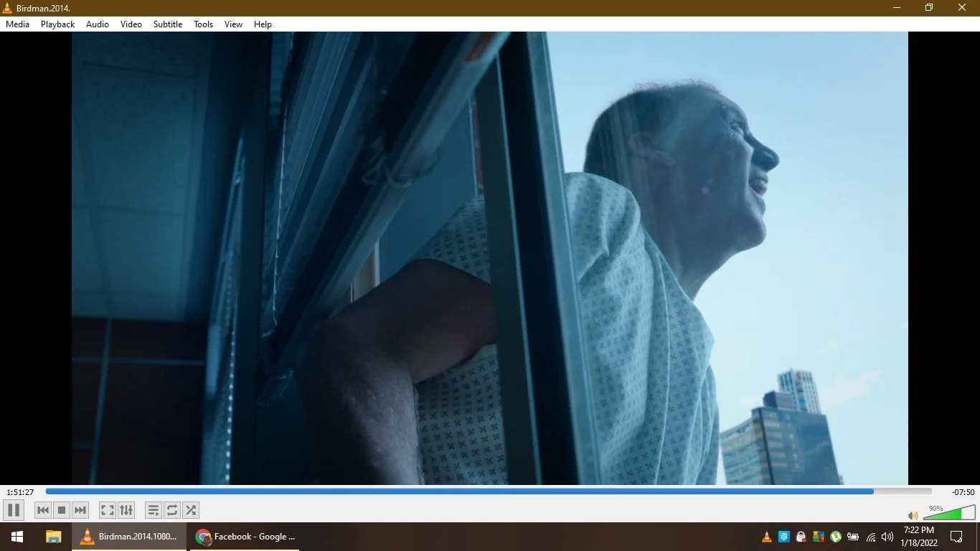Minimize the VLC window
The height and width of the screenshot is (551, 980).
[897, 8]
